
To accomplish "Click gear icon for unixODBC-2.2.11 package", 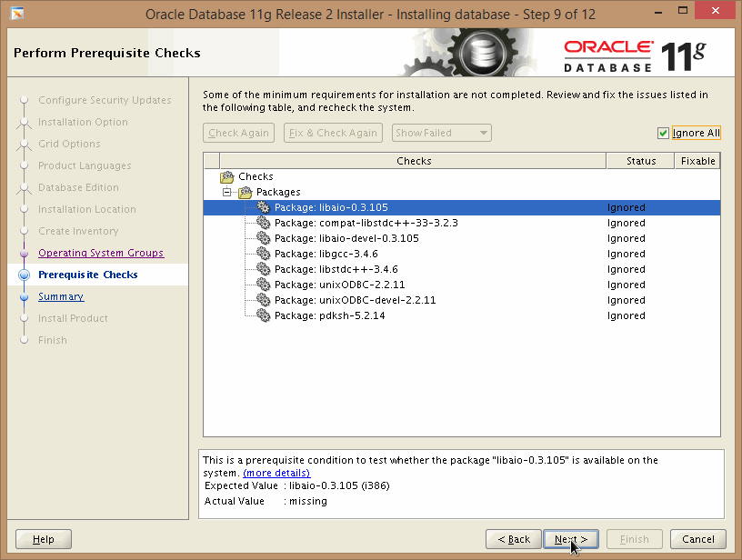I will [264, 285].
